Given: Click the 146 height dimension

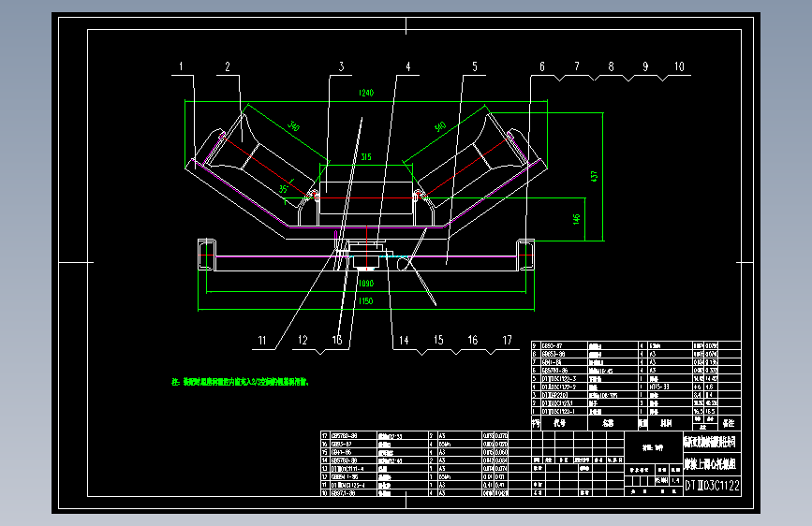Looking at the screenshot, I should (576, 220).
